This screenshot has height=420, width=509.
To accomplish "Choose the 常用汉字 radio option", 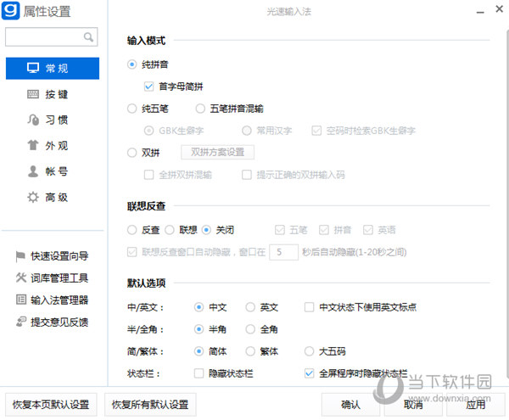I will (x=247, y=131).
